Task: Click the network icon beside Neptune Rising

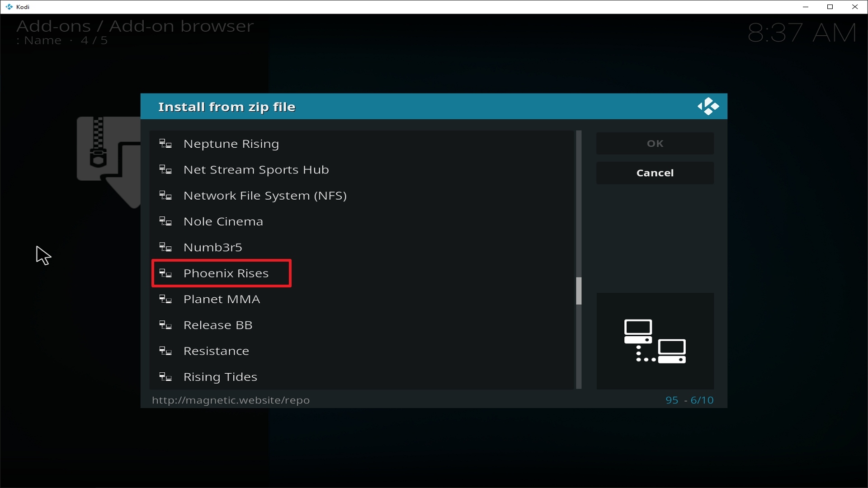Action: 165,144
